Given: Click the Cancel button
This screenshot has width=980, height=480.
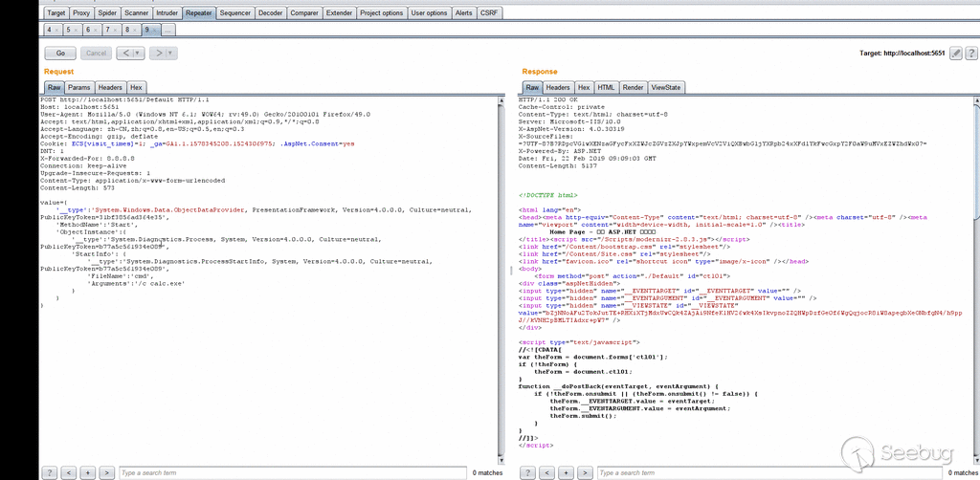Looking at the screenshot, I should tap(96, 54).
